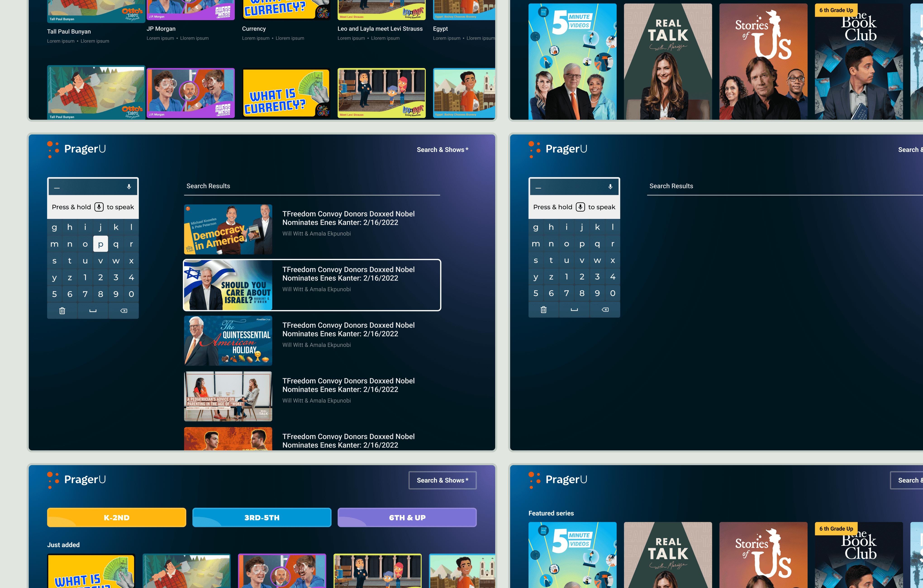
Task: Click the microphone icon in left search box
Action: point(129,187)
